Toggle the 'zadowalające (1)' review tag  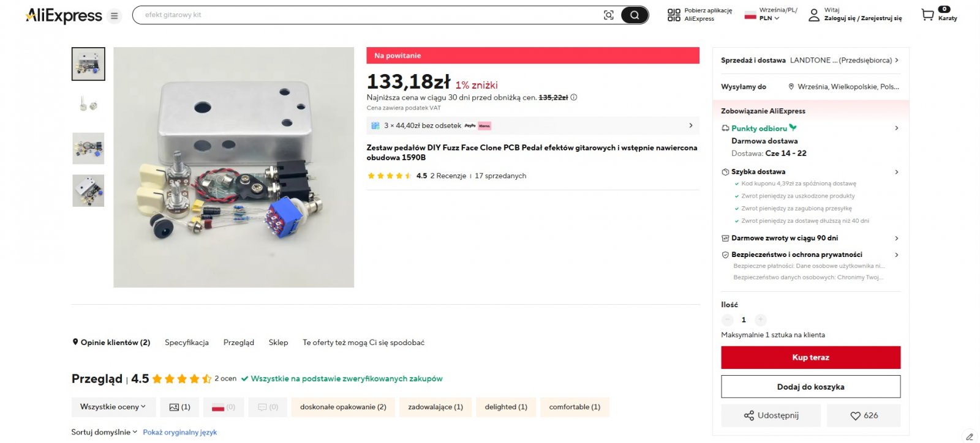coord(435,407)
